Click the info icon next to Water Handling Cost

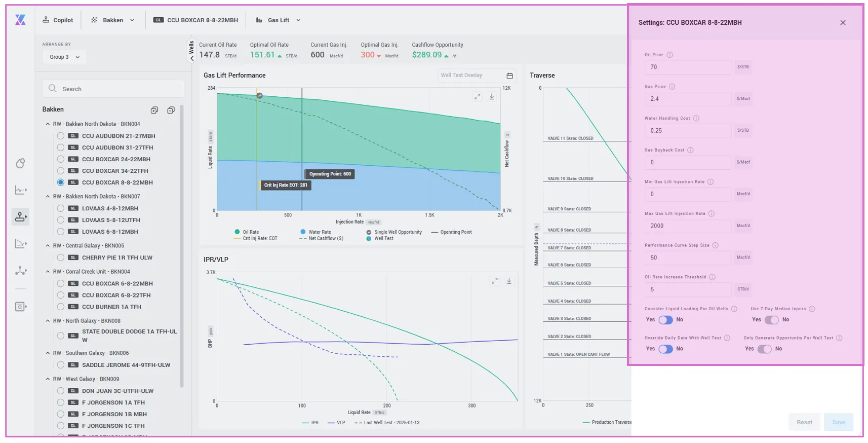pyautogui.click(x=696, y=118)
